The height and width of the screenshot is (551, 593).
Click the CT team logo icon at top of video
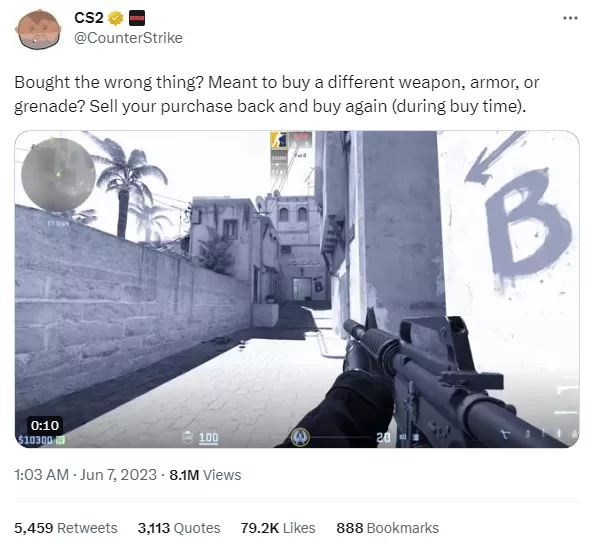[279, 140]
